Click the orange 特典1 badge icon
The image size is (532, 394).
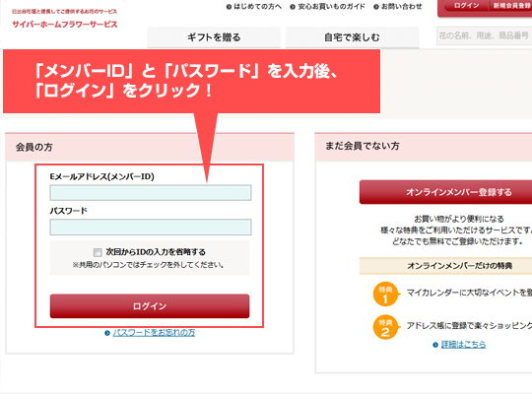pos(385,295)
